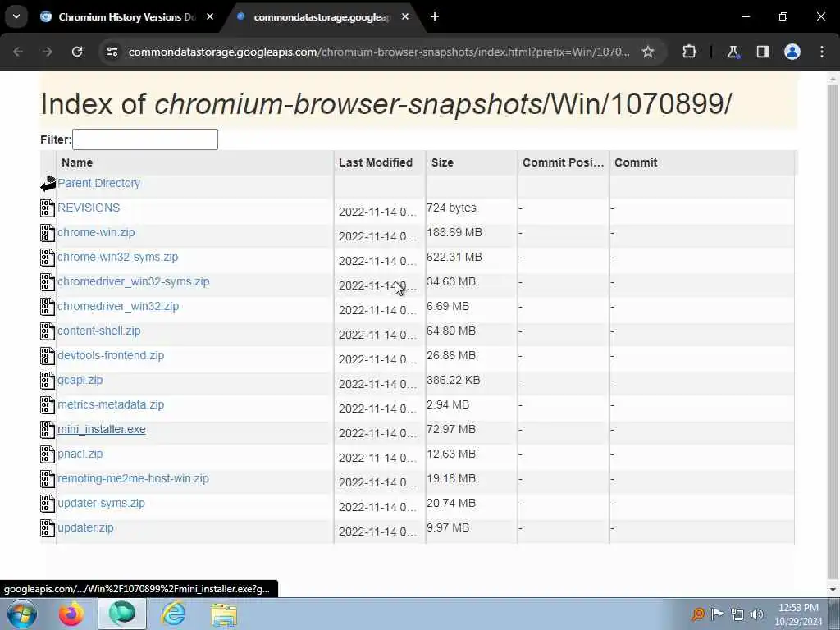Download mini_installer.exe
Screen dimensions: 840x630
(101, 430)
